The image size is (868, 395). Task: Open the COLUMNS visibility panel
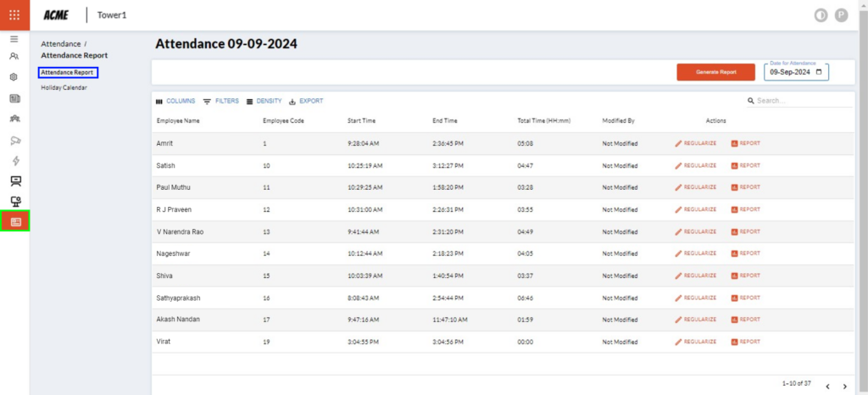point(175,101)
